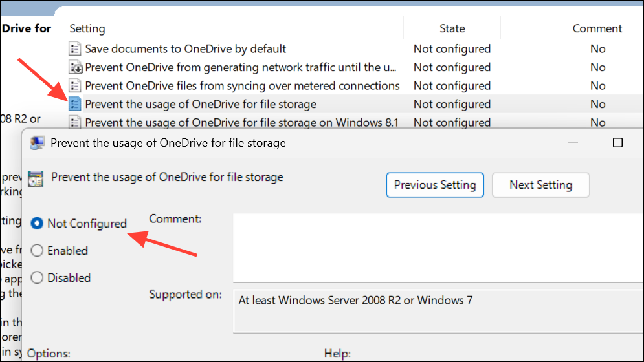The height and width of the screenshot is (362, 644).
Task: Click inside the Comment text box
Action: (x=438, y=248)
